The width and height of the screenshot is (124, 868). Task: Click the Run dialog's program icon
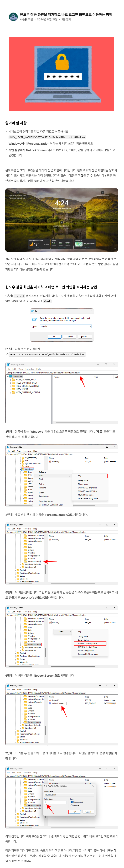tap(34, 319)
